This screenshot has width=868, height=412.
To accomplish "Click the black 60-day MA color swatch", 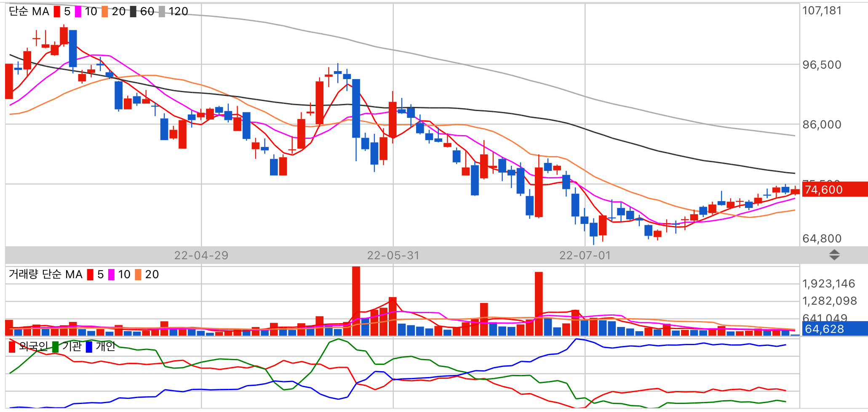I will pyautogui.click(x=133, y=11).
